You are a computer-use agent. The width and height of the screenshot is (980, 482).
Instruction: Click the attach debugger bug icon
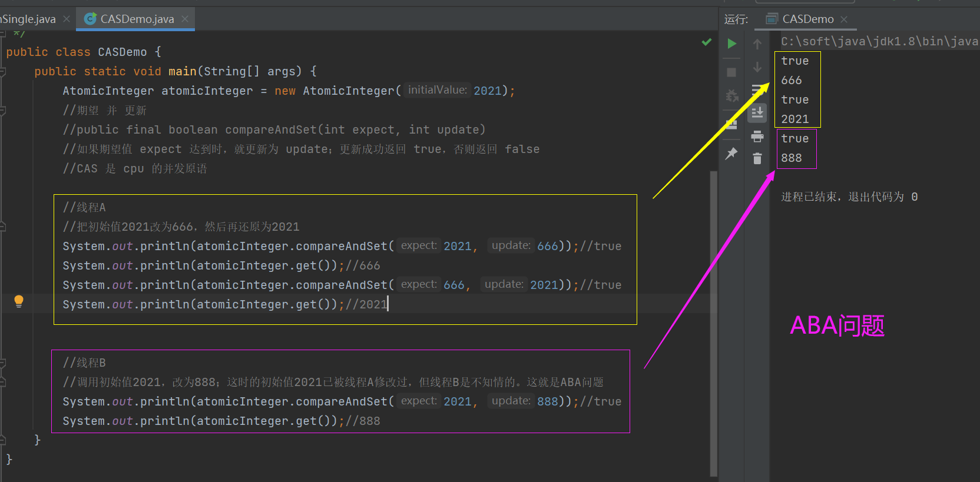coord(732,96)
